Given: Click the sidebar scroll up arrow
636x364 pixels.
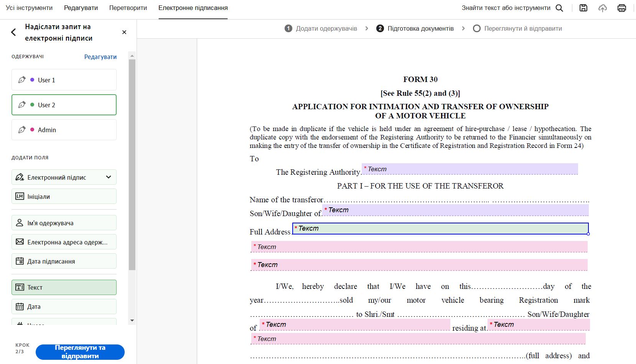Looking at the screenshot, I should [x=132, y=56].
